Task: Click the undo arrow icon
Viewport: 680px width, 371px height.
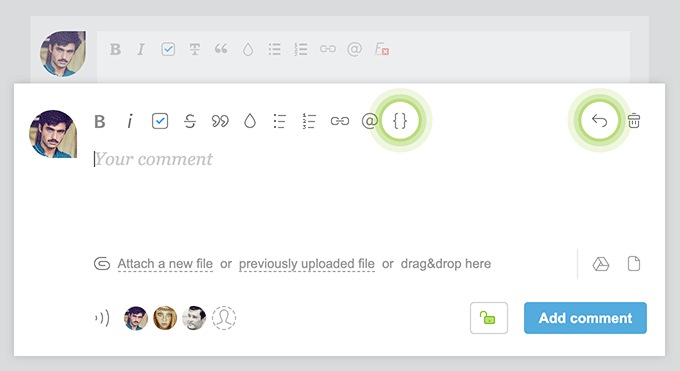Action: pos(599,120)
